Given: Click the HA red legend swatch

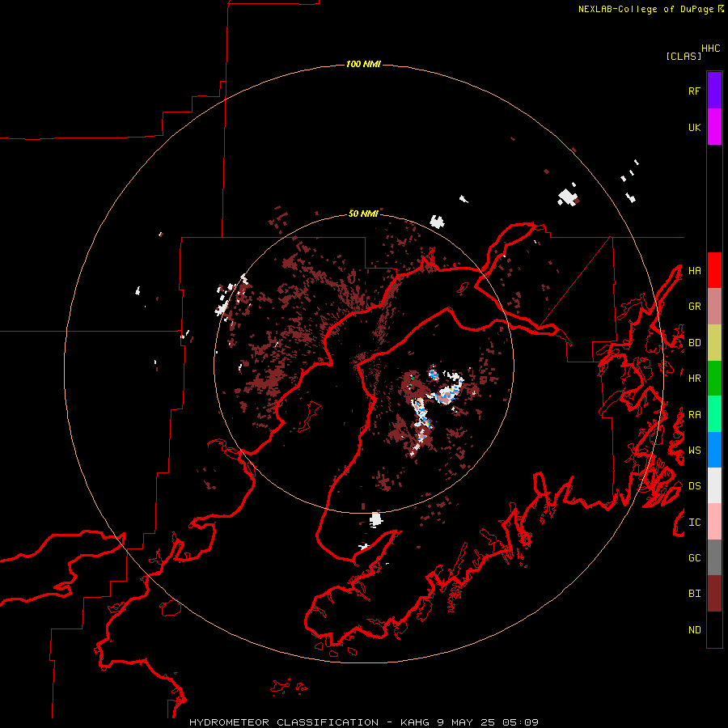Looking at the screenshot, I should tap(714, 270).
